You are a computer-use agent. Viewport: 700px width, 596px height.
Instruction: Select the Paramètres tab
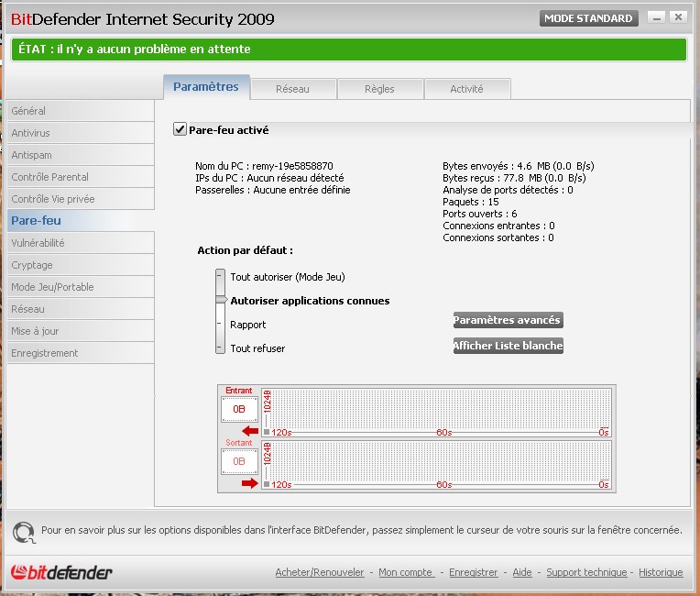[206, 87]
